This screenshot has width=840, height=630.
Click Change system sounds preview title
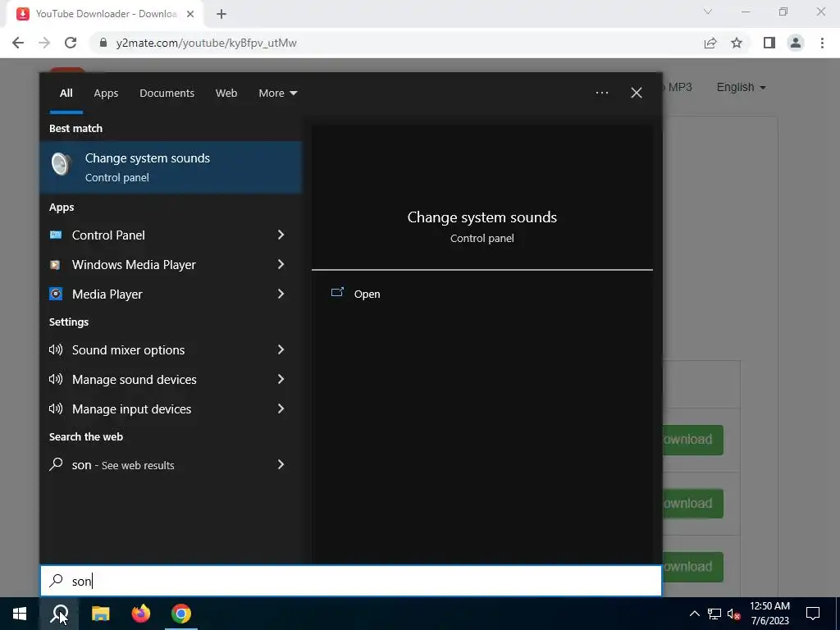pyautogui.click(x=482, y=217)
